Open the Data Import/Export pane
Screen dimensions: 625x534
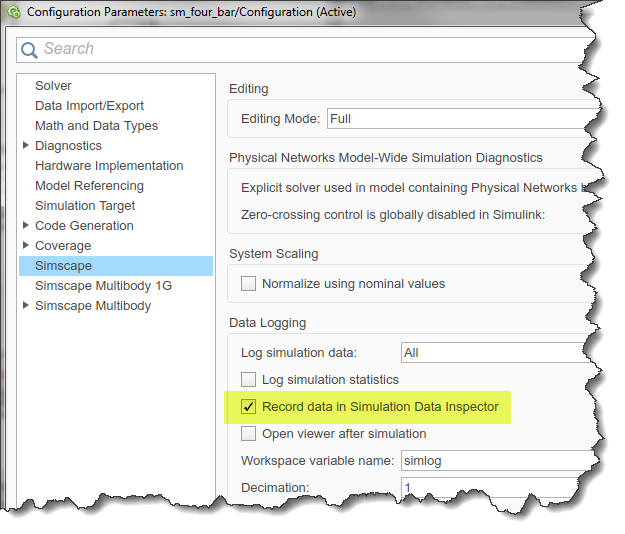pyautogui.click(x=89, y=106)
